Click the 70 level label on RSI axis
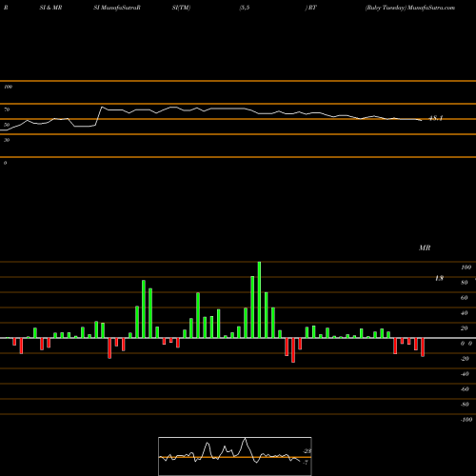This screenshot has width=476, height=476. coord(7,109)
